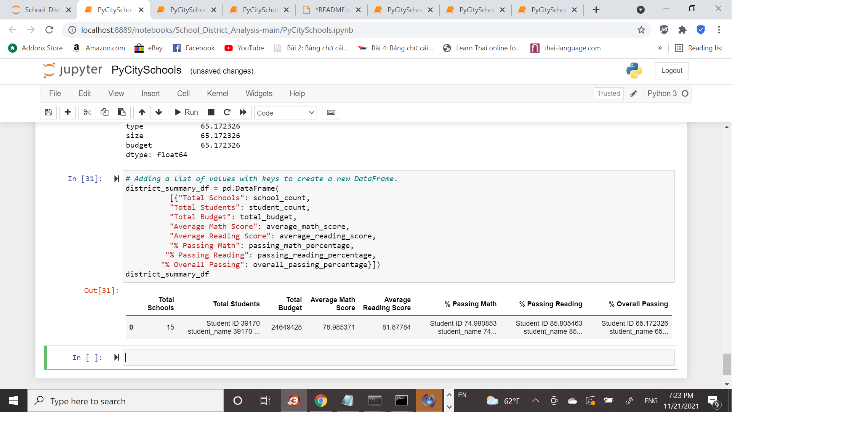Toggle the bookmark star in address bar
868x428 pixels.
point(641,30)
